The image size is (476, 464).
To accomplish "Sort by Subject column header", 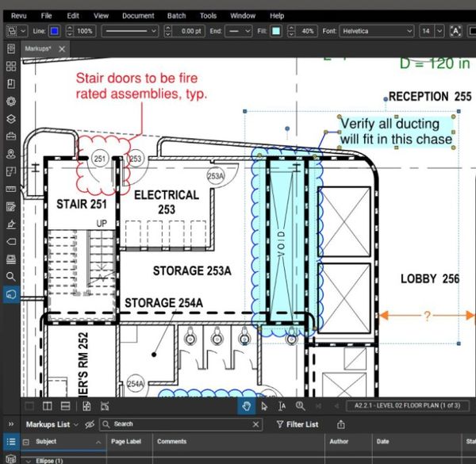I will coord(46,442).
